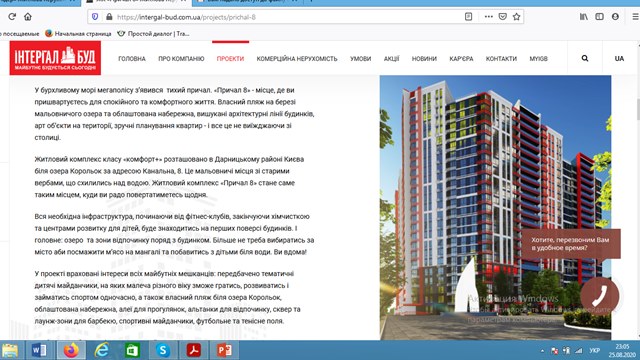
Task: Open the Простой диалог bookmark
Action: 153,33
